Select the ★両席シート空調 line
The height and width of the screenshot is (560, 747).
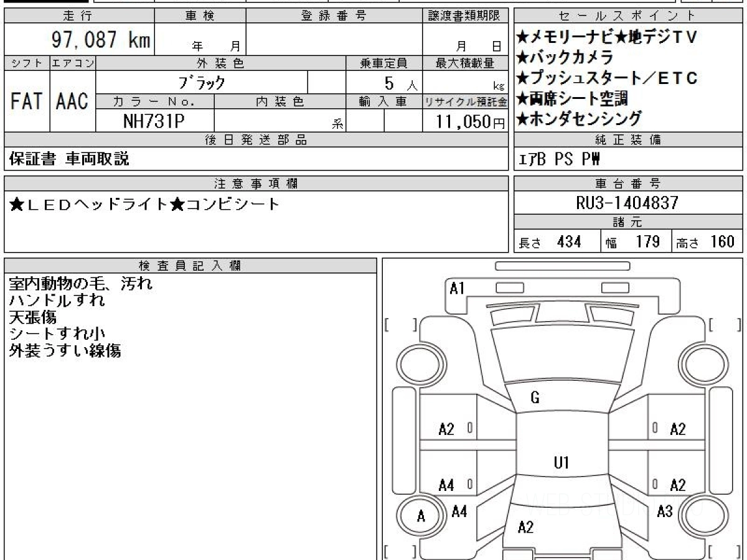[571, 98]
